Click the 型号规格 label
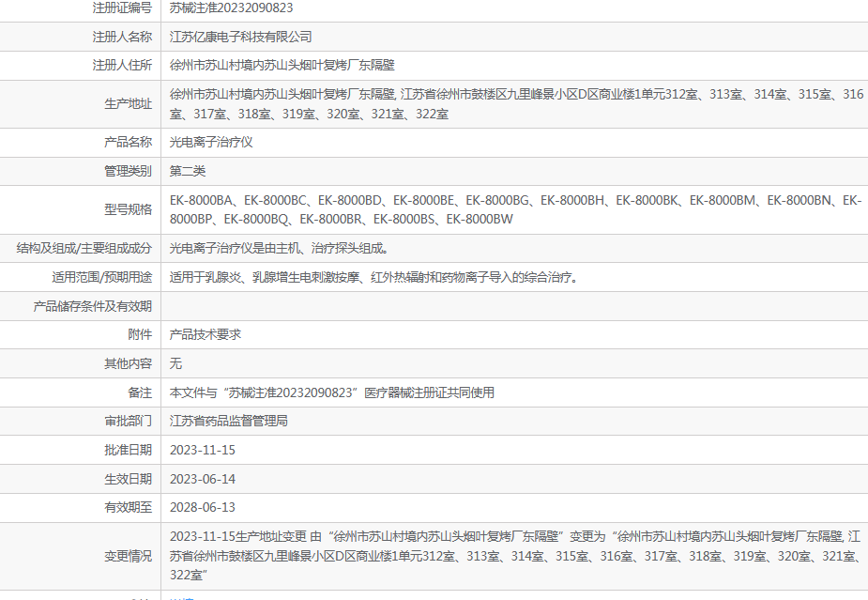The width and height of the screenshot is (868, 600). 128,209
